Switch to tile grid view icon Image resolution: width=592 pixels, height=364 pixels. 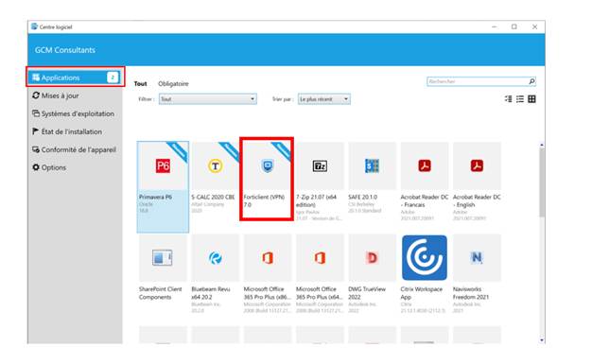531,99
